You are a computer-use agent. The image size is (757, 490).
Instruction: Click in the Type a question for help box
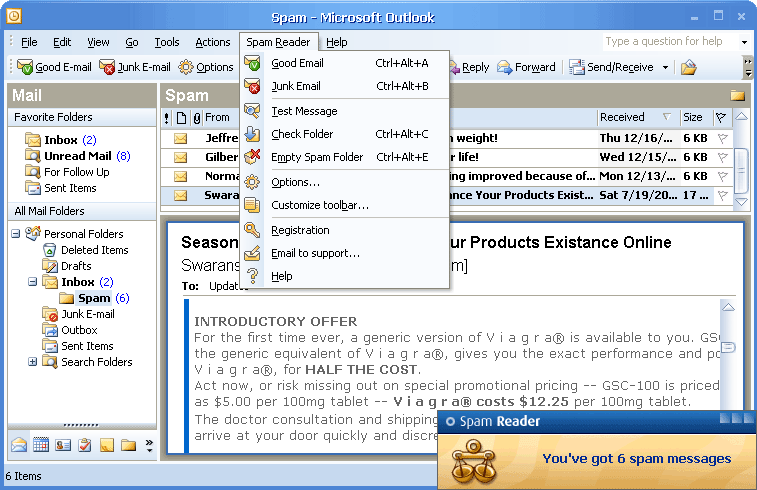point(670,42)
